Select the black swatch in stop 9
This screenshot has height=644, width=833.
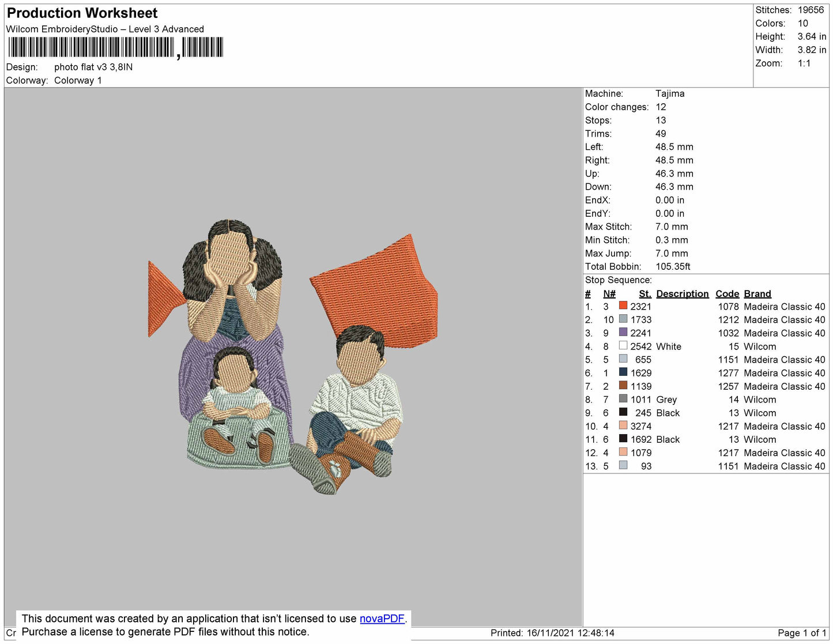pyautogui.click(x=623, y=412)
